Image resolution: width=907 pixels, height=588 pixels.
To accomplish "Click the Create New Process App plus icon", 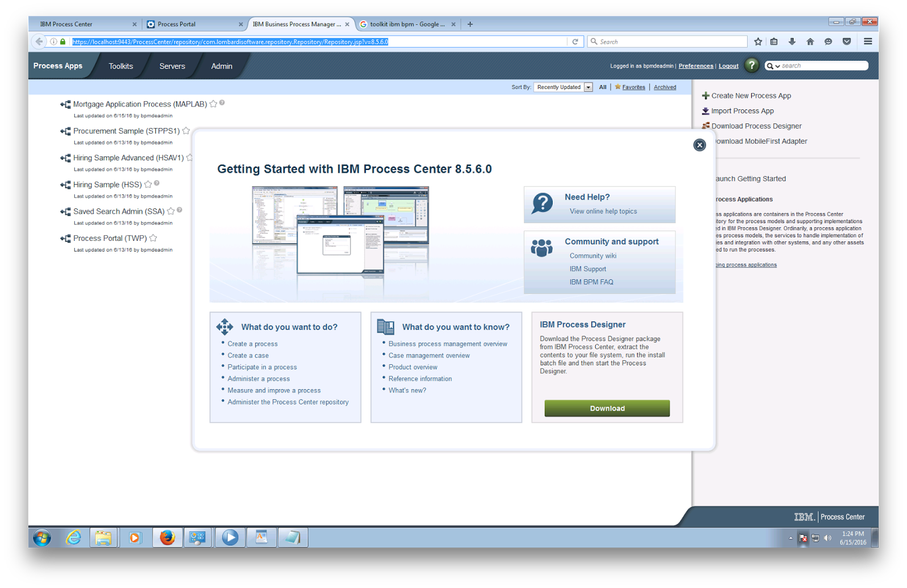I will click(x=706, y=95).
